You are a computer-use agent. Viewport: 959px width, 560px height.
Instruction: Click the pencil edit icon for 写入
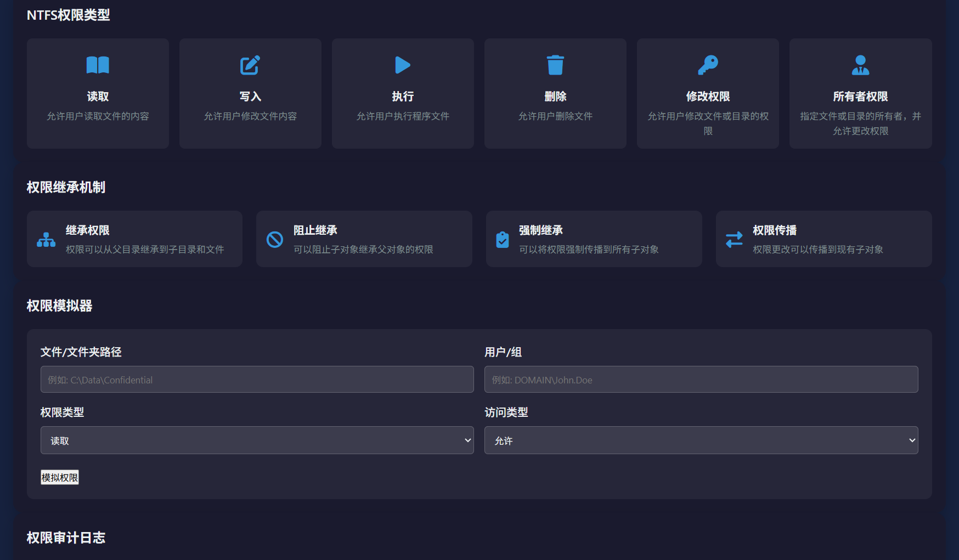(x=250, y=65)
